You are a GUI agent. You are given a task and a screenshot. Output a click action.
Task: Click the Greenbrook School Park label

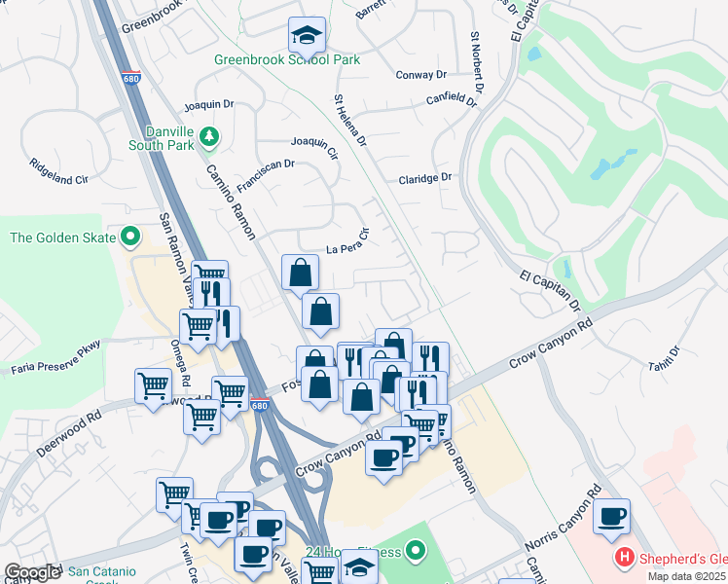(287, 60)
